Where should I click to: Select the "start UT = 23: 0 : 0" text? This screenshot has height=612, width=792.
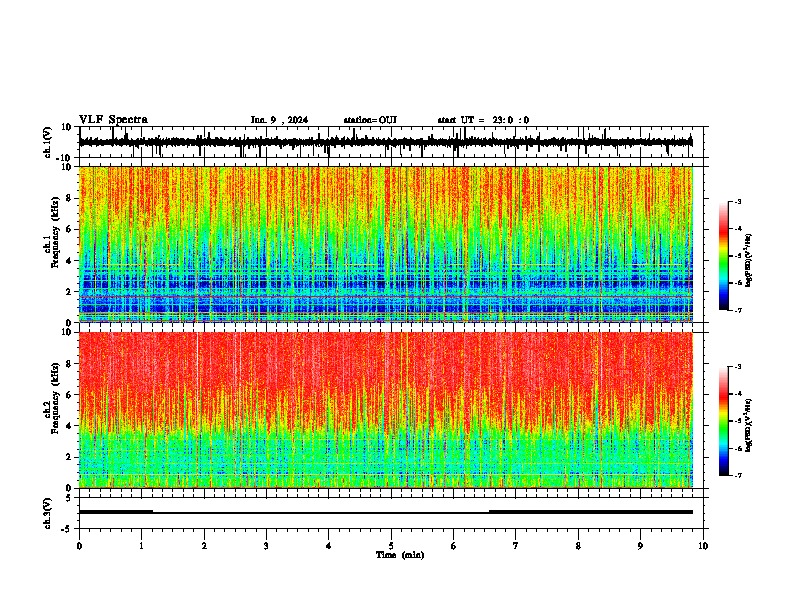[x=483, y=120]
